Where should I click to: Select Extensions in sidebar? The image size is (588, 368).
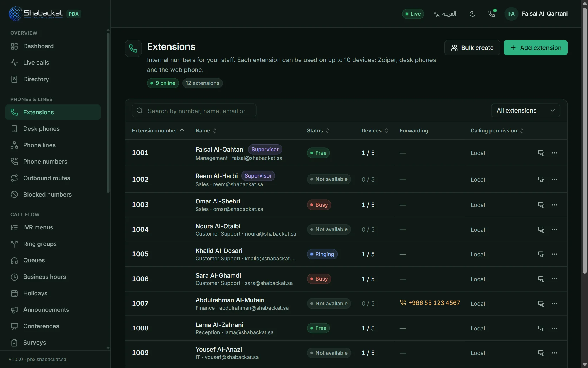click(x=53, y=112)
